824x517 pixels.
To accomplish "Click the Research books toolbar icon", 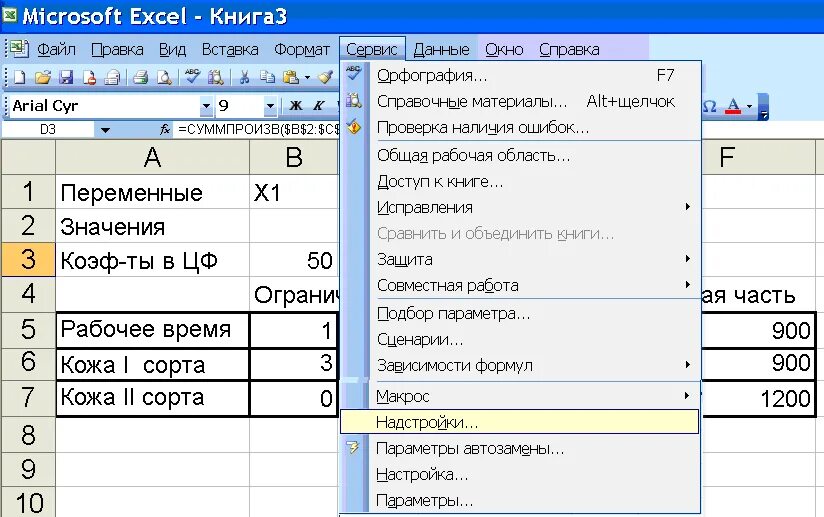I will (x=215, y=77).
